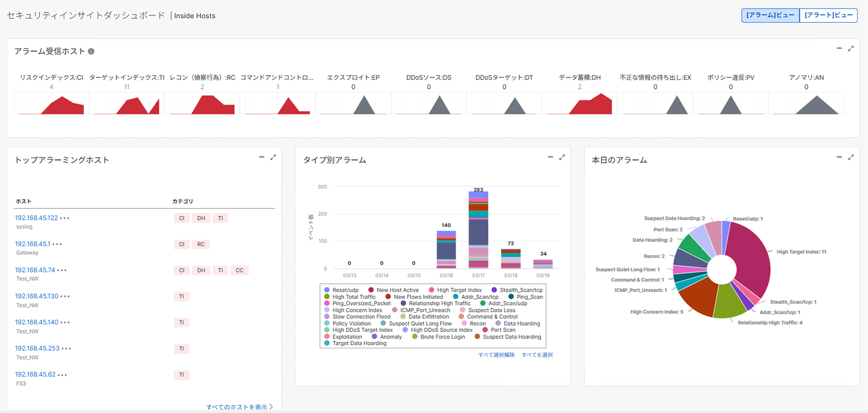Screen dimensions: 868x413
Task: Collapse the 本日のアラーム panel with its minus icon
Action: pos(839,157)
